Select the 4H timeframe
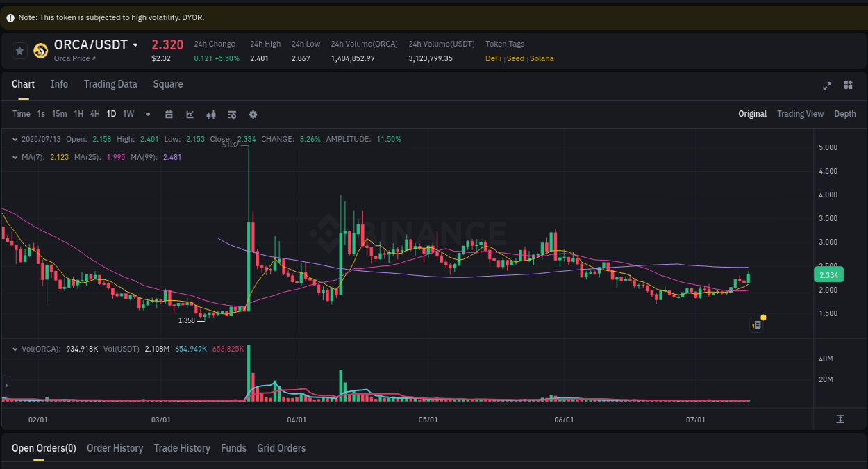868x469 pixels. (x=94, y=114)
